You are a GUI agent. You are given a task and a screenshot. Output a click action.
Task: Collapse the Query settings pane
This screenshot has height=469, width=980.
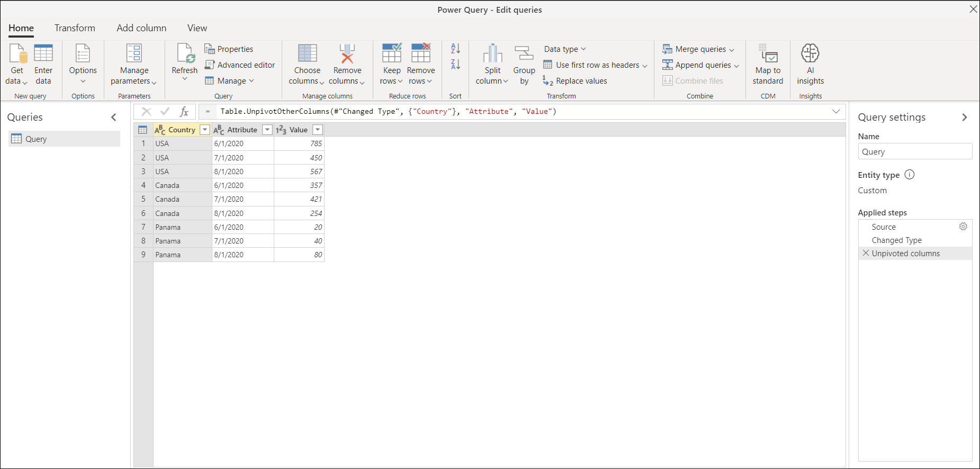point(965,117)
